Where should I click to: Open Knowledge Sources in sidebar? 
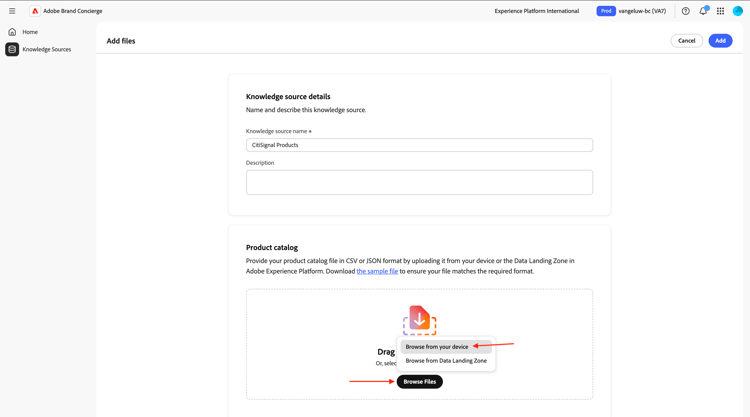click(46, 49)
